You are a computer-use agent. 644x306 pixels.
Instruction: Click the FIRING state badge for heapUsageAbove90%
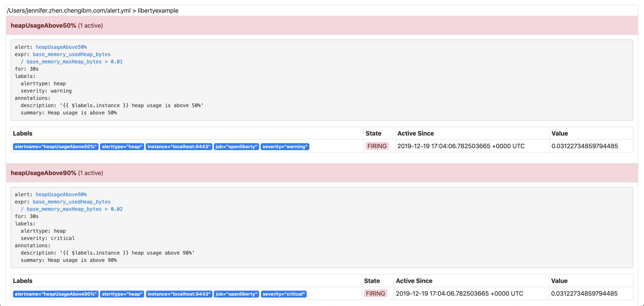(375, 294)
